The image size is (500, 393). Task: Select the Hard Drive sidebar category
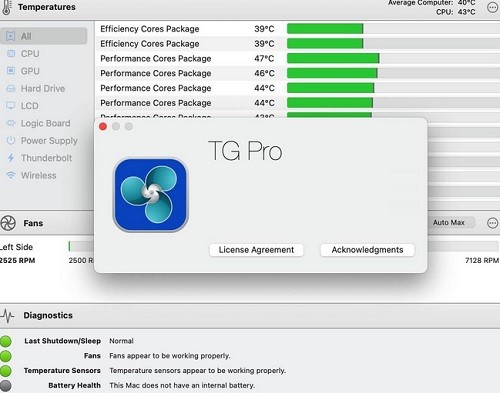click(x=43, y=88)
